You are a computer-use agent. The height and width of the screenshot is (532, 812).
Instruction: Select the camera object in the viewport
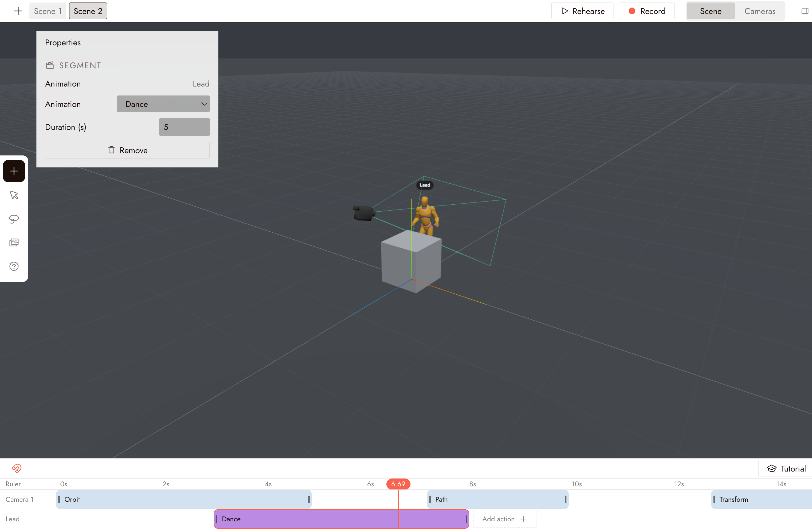[x=364, y=213]
